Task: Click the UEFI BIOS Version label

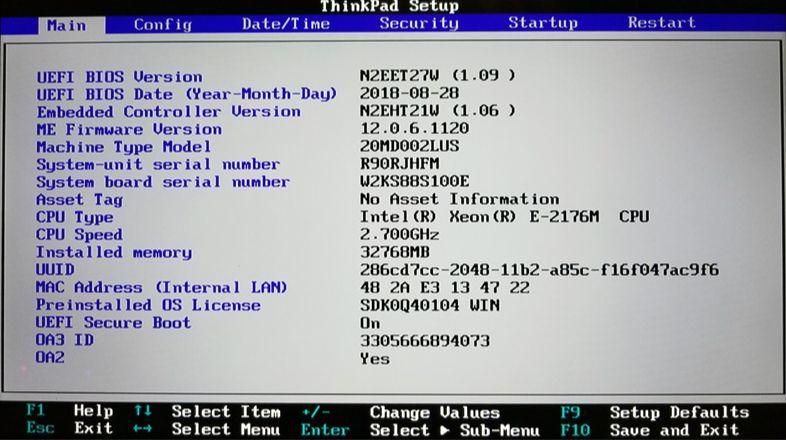Action: pyautogui.click(x=119, y=77)
